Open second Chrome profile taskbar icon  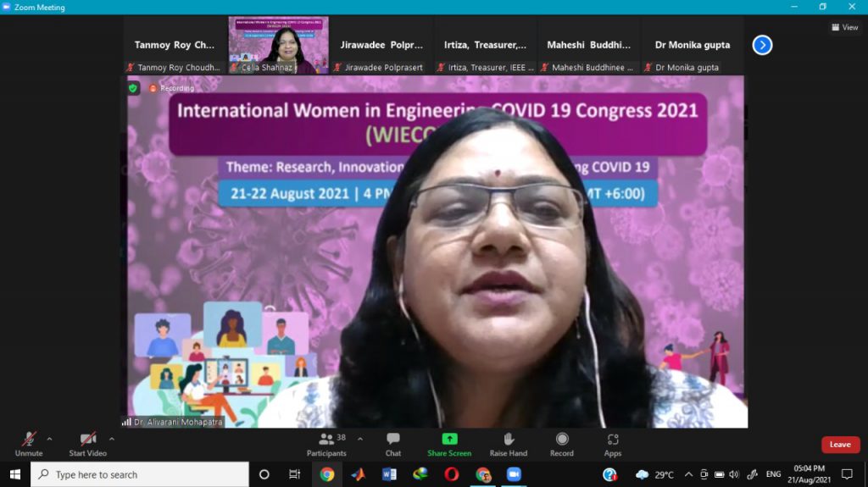(482, 474)
